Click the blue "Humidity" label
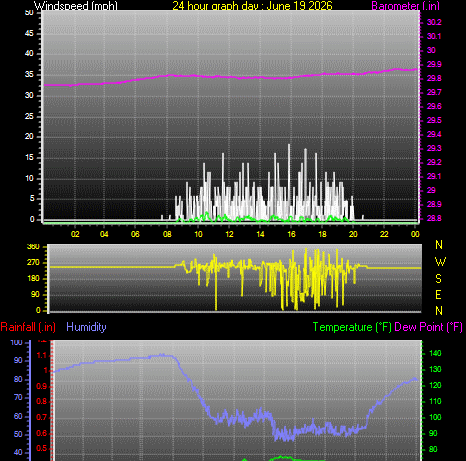This screenshot has width=466, height=461. pos(86,327)
